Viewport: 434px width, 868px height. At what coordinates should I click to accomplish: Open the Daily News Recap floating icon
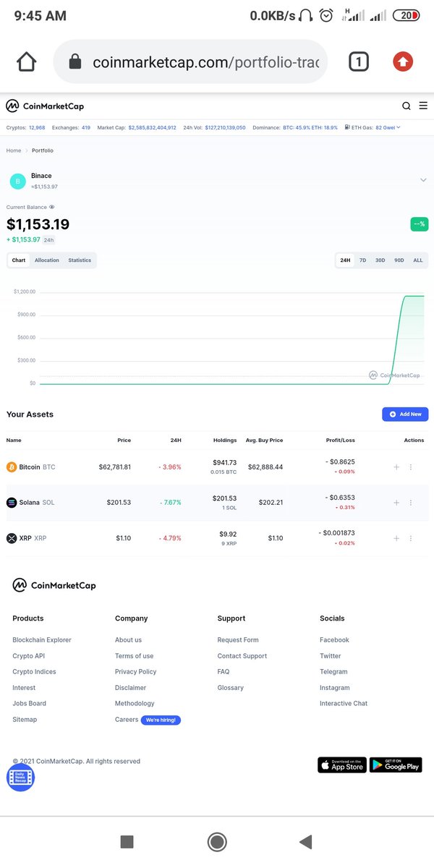pos(20,777)
